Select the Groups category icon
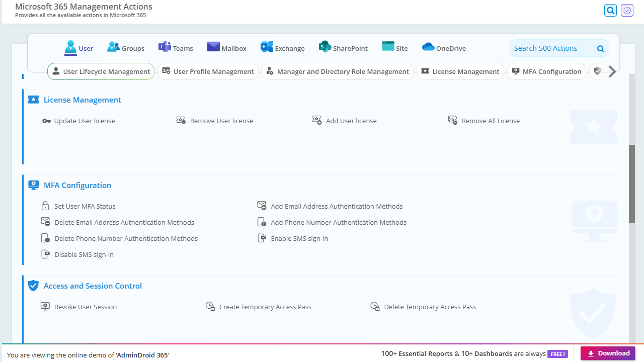 (x=113, y=47)
